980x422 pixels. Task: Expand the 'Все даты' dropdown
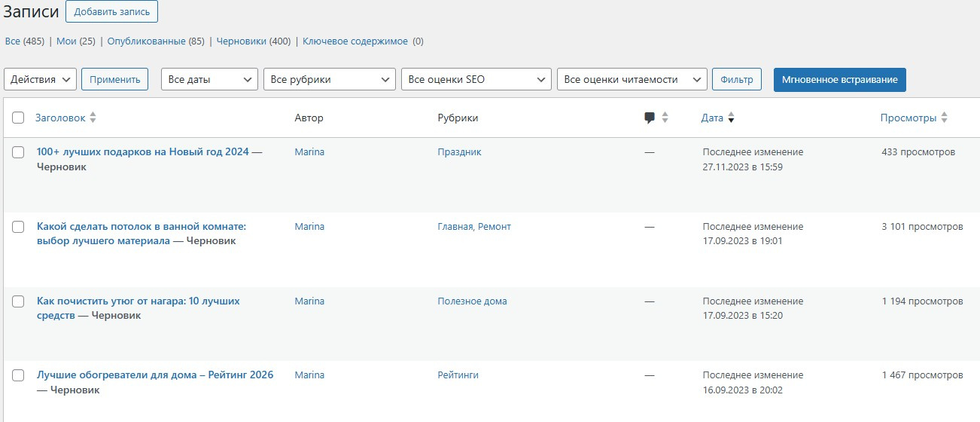[209, 79]
